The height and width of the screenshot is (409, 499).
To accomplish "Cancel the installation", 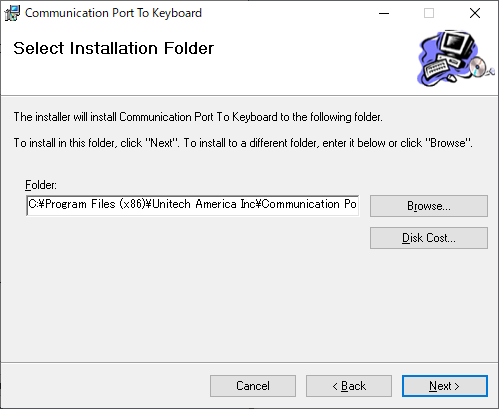I will coord(253,386).
